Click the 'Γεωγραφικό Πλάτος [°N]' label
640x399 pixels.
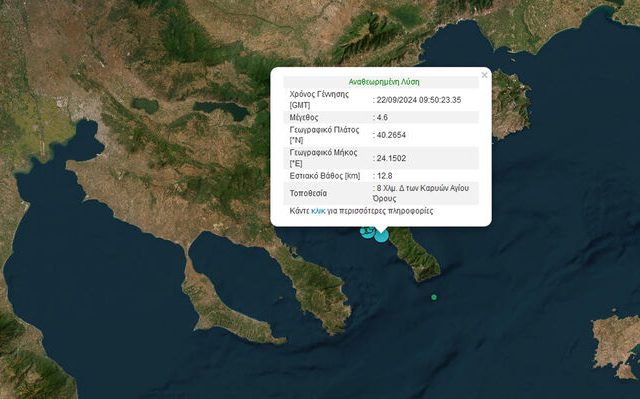pos(324,135)
